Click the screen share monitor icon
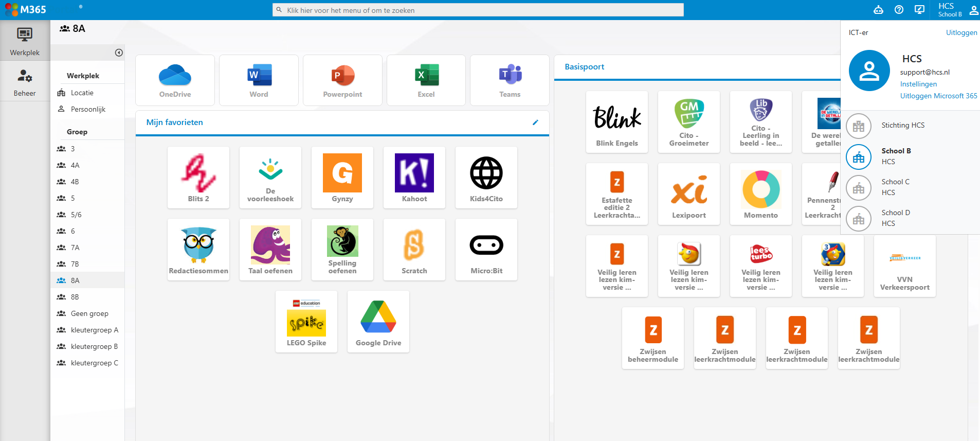980x441 pixels. [x=919, y=10]
